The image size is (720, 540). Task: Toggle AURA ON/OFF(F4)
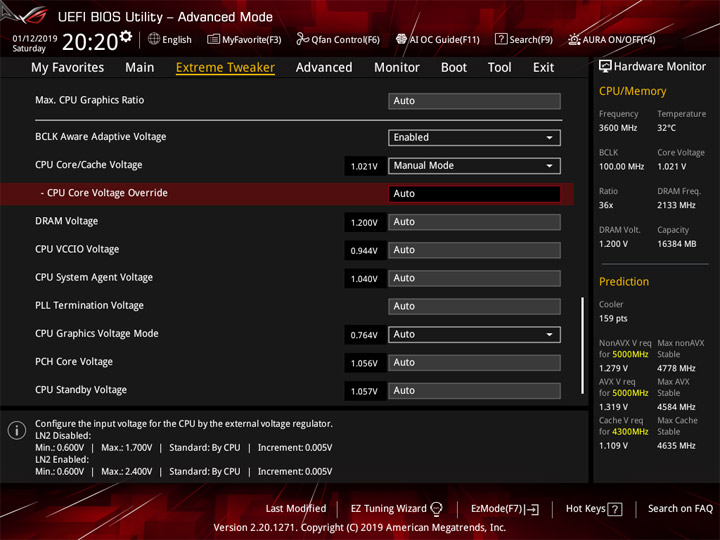[x=612, y=39]
